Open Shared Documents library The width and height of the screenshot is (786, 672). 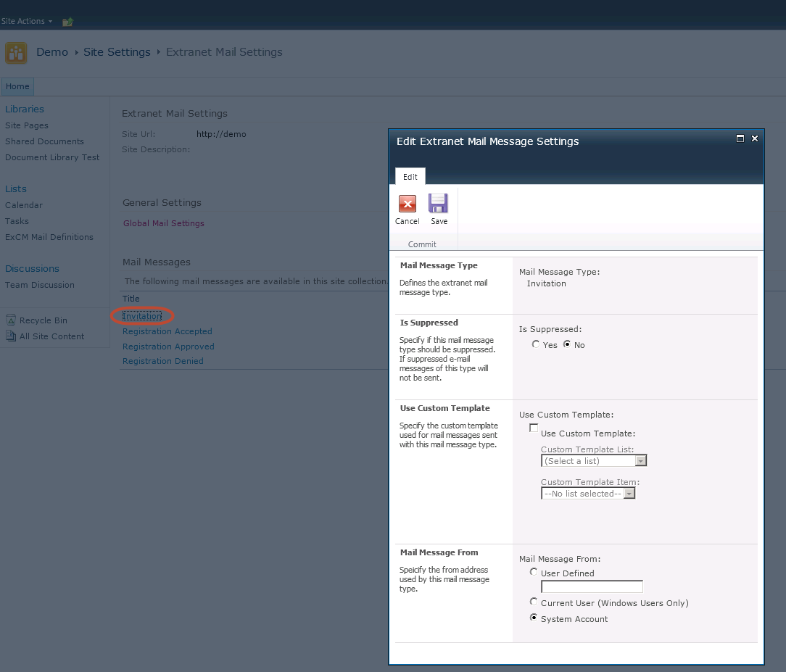click(45, 141)
